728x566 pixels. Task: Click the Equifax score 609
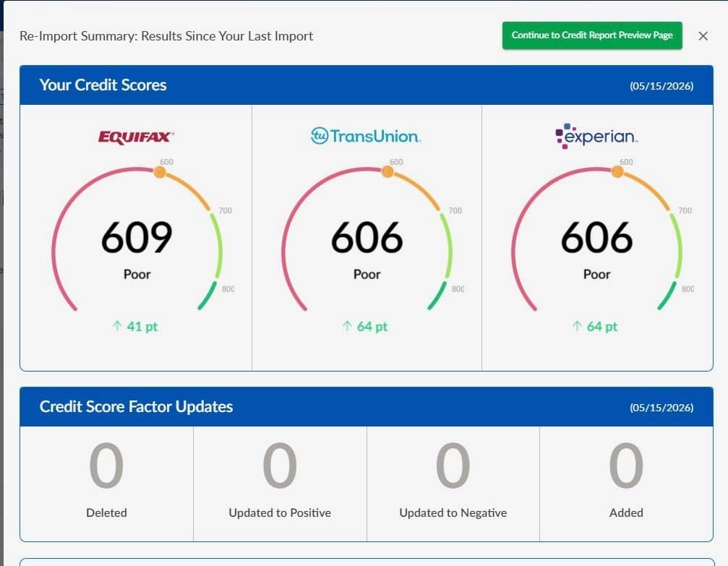click(x=137, y=237)
